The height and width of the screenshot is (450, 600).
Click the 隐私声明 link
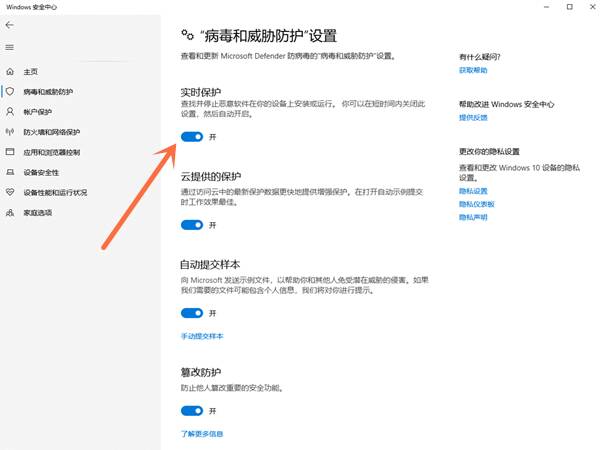tap(473, 217)
